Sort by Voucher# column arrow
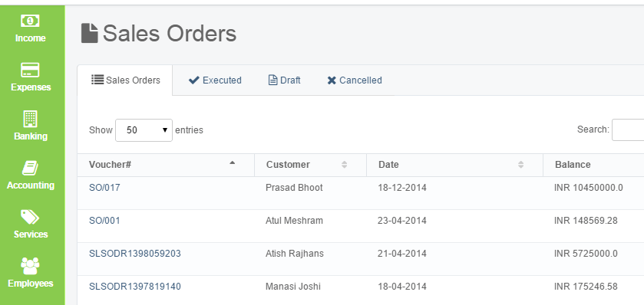 pyautogui.click(x=232, y=162)
